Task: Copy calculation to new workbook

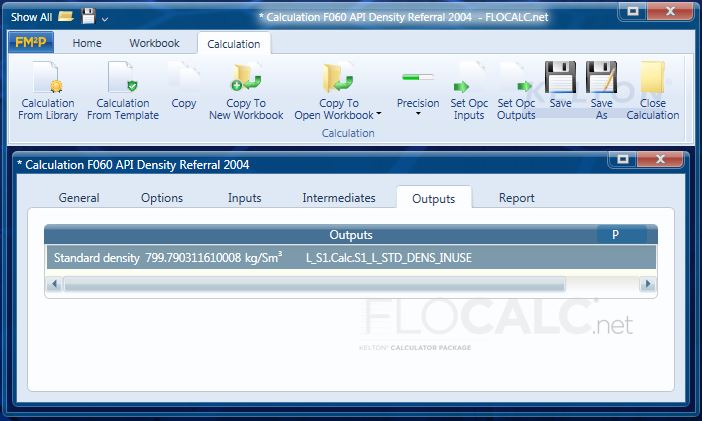Action: click(x=246, y=91)
